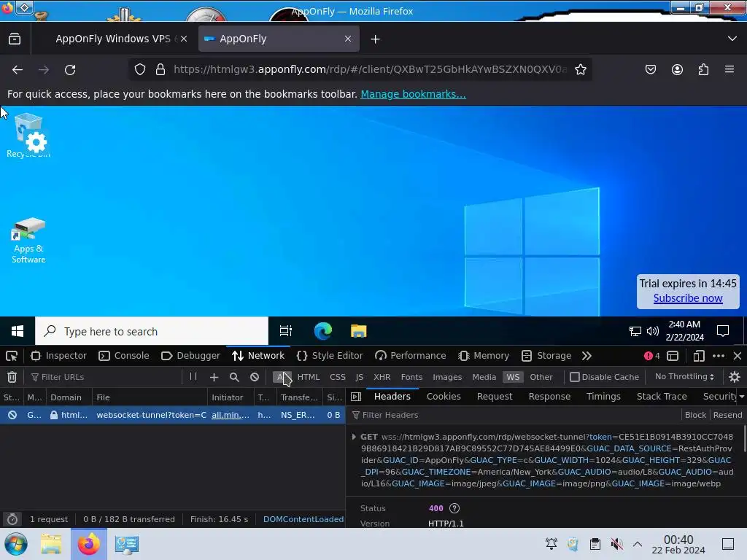Select the Recycle Bin desktop icon
747x560 pixels.
pyautogui.click(x=28, y=136)
